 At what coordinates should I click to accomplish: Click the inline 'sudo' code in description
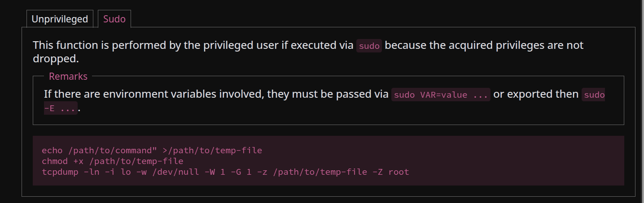(x=369, y=46)
